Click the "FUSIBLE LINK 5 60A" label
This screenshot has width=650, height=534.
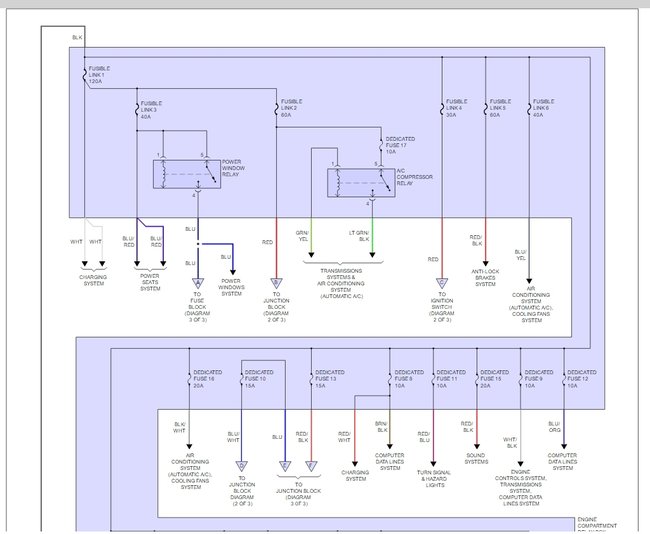[501, 108]
